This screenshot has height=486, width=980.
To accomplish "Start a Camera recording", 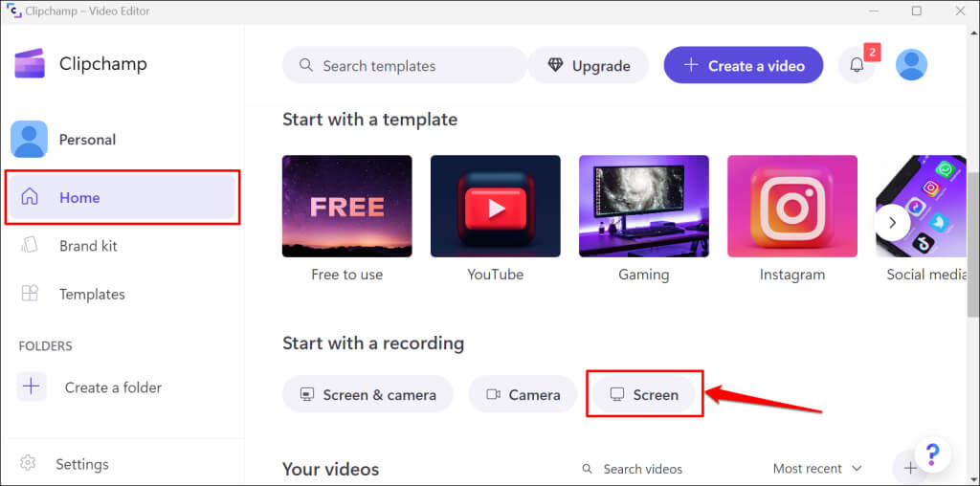I will tap(523, 394).
